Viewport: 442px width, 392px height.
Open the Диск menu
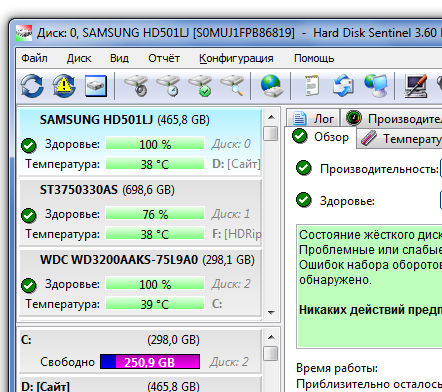(x=79, y=58)
